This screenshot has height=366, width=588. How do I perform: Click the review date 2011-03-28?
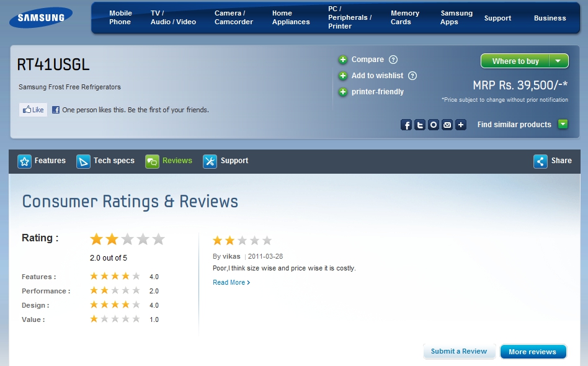pos(265,256)
